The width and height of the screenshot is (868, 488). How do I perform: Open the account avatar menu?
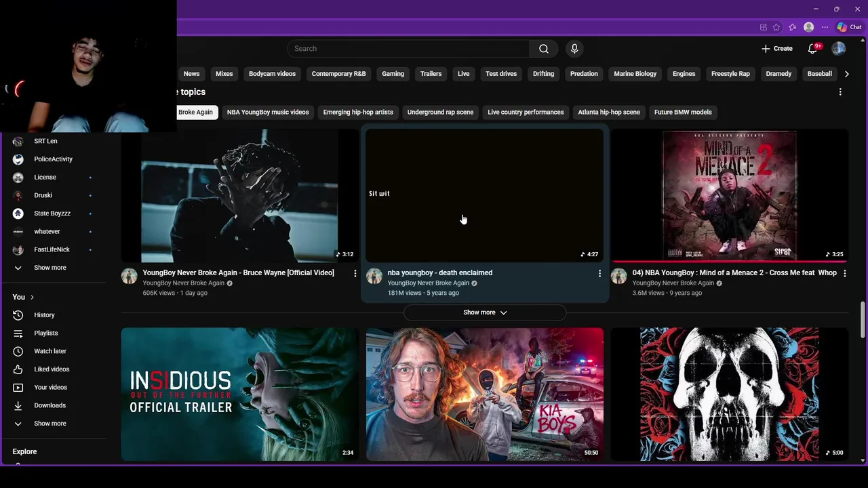(x=839, y=49)
